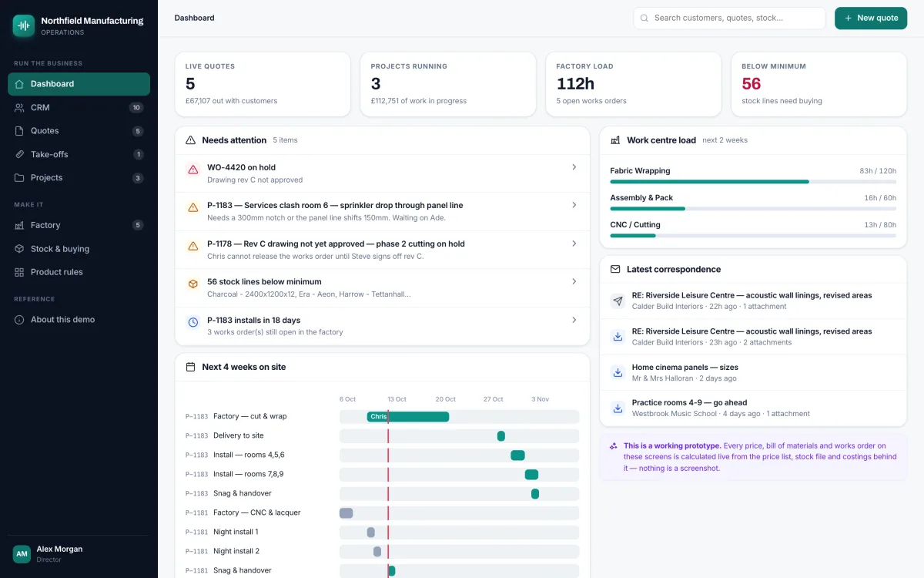The width and height of the screenshot is (924, 578).
Task: Click the box icon beside 56 stock lines
Action: pyautogui.click(x=192, y=284)
